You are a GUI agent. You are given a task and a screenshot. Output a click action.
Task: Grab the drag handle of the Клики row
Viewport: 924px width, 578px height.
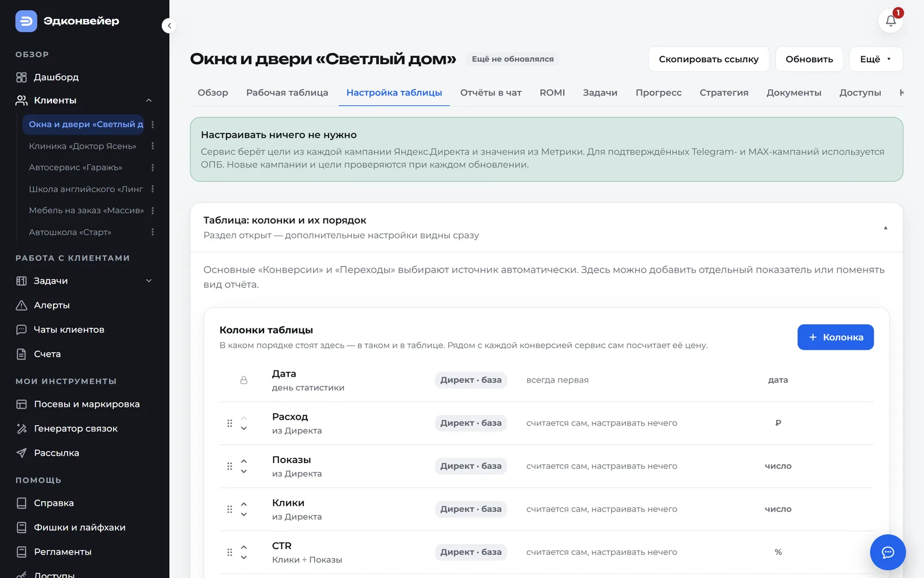229,509
